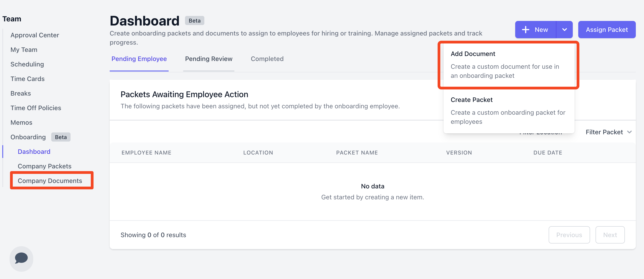Open the Filter Packet dropdown
The width and height of the screenshot is (644, 279).
click(x=608, y=132)
